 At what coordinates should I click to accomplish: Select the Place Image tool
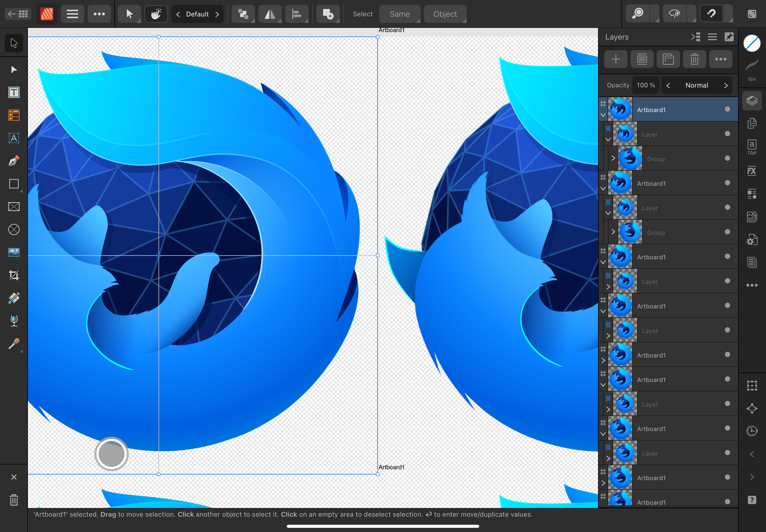pyautogui.click(x=14, y=252)
